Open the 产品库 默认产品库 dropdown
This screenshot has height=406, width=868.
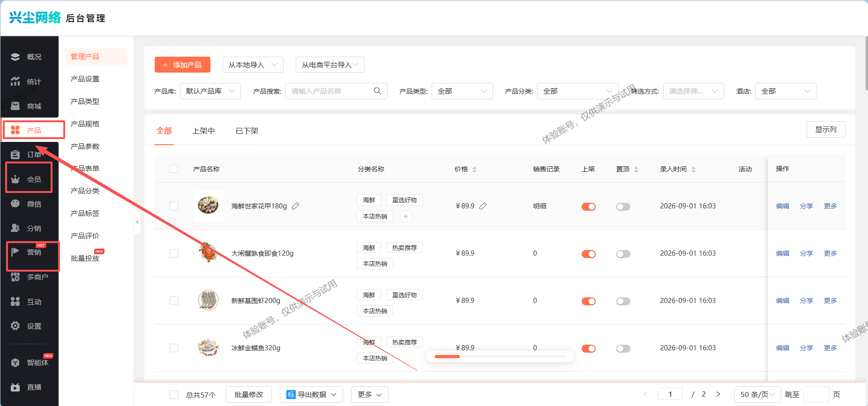click(x=210, y=91)
